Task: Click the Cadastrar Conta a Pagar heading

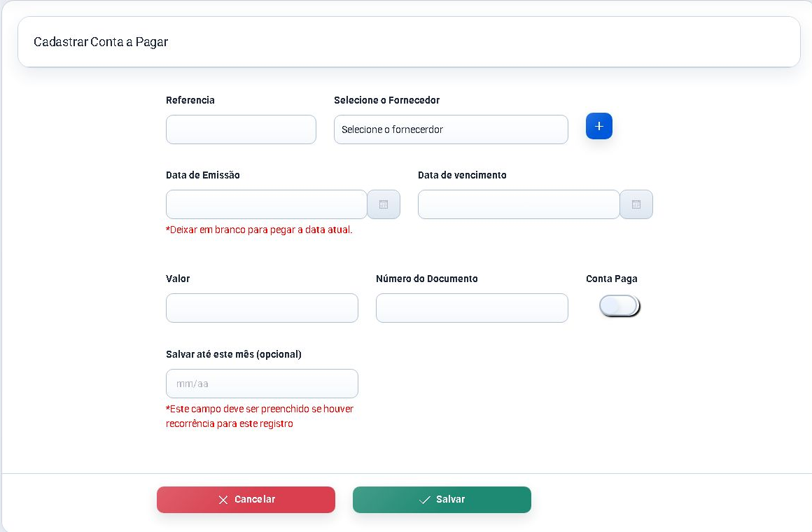Action: coord(101,42)
